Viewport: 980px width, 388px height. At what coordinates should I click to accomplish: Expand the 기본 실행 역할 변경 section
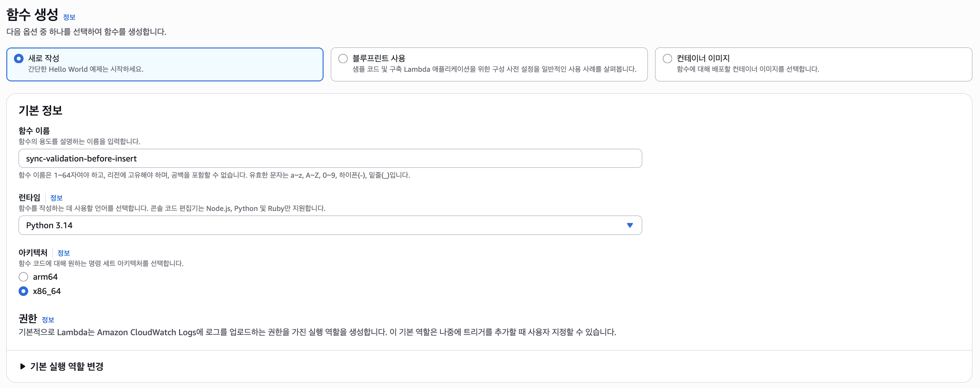pos(66,366)
